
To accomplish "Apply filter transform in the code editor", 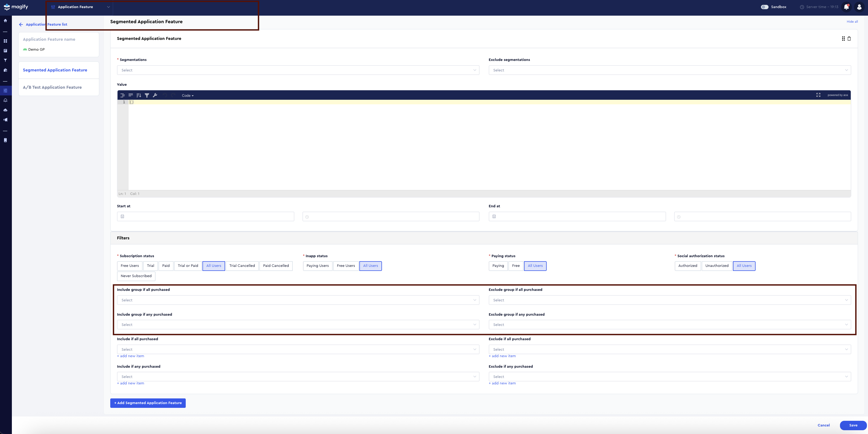I will coord(147,95).
